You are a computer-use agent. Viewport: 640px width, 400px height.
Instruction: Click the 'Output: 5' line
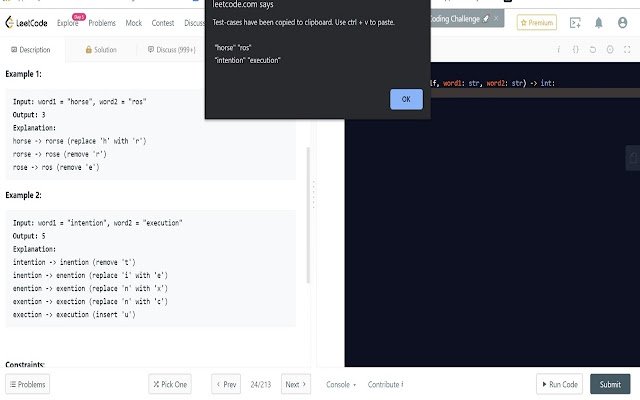tap(29, 236)
